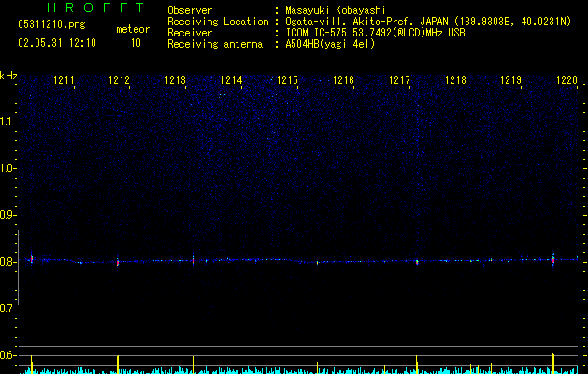Click the Receiver field label
The image size is (588, 374).
tap(190, 33)
